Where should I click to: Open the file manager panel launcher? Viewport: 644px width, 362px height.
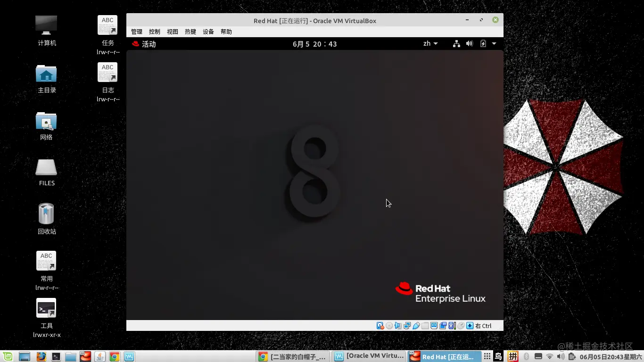click(71, 357)
